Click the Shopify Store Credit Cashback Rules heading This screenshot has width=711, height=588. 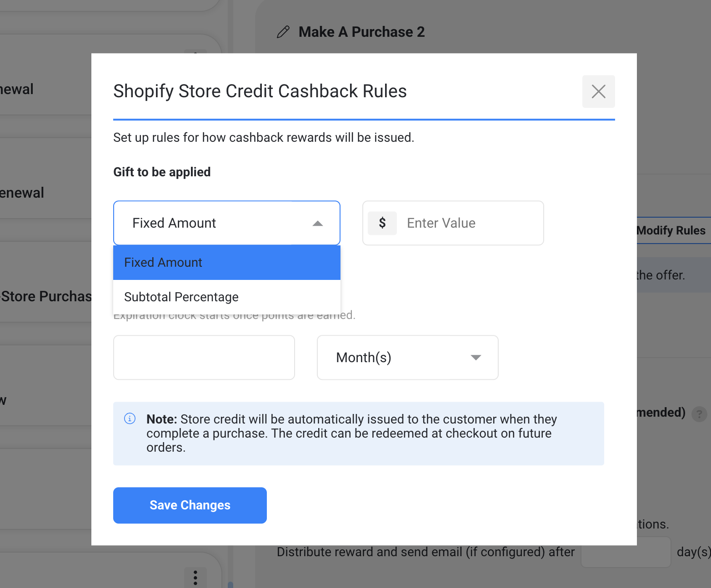pos(260,91)
